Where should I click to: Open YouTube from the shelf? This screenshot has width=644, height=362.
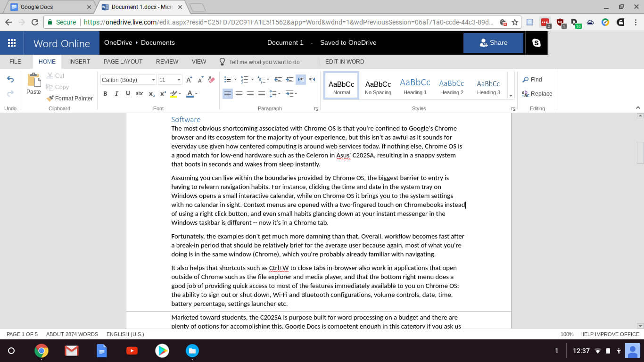(x=132, y=351)
